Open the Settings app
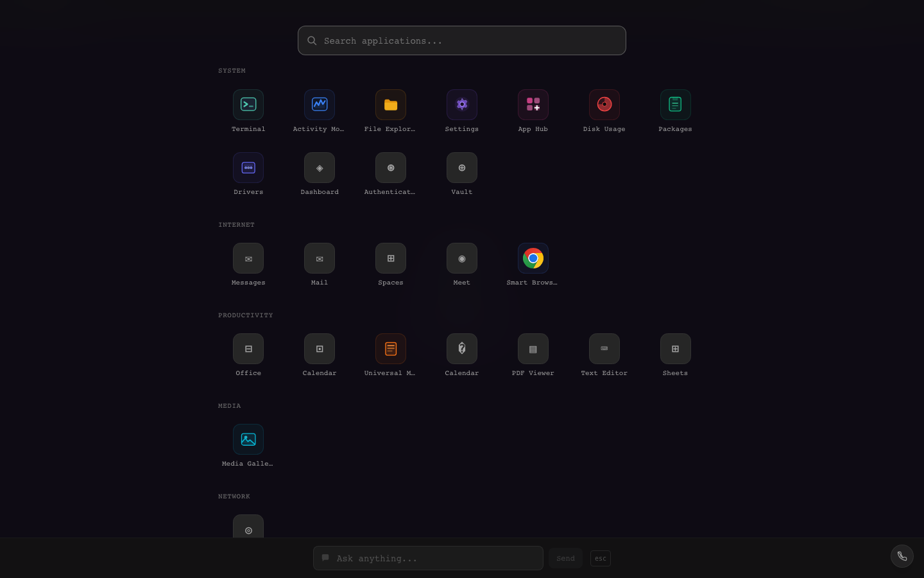924x578 pixels. point(462,105)
